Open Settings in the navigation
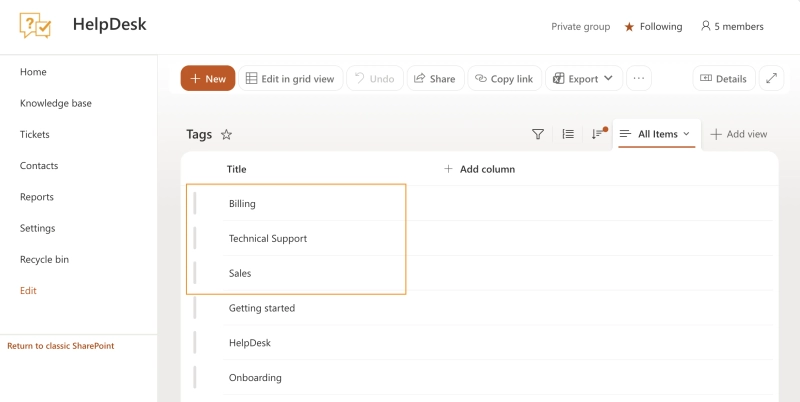 coord(37,228)
